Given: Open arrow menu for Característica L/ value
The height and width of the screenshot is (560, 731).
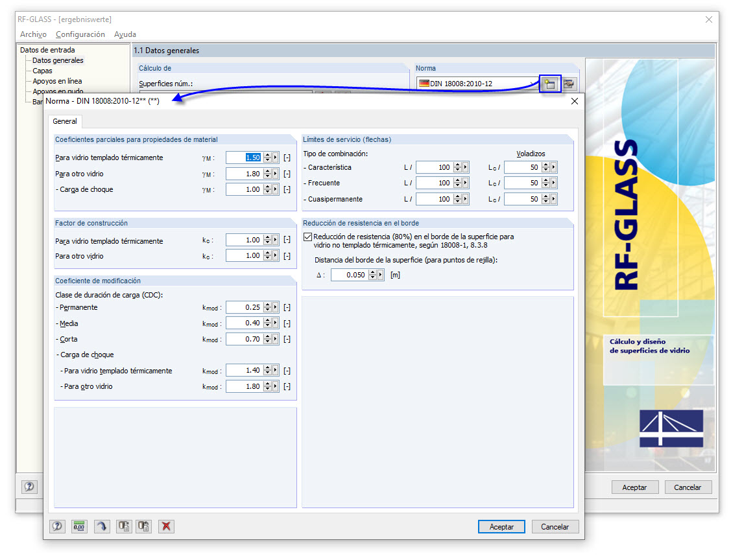Looking at the screenshot, I should 465,167.
